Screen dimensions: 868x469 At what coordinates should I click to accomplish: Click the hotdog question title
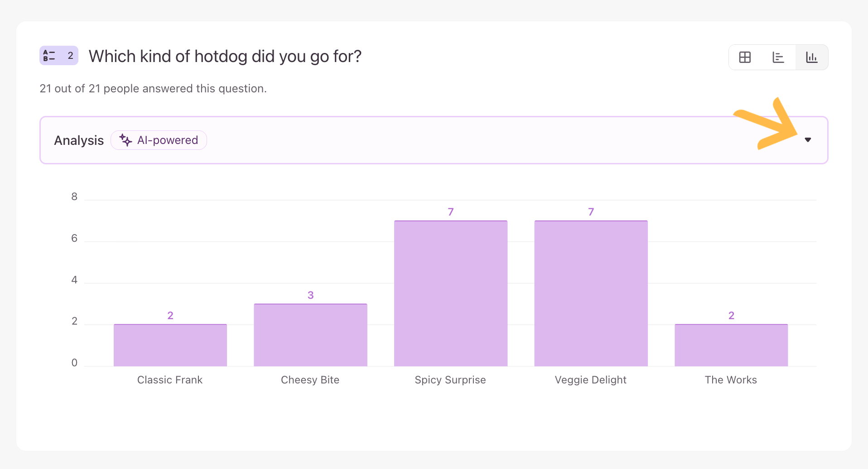click(x=225, y=57)
